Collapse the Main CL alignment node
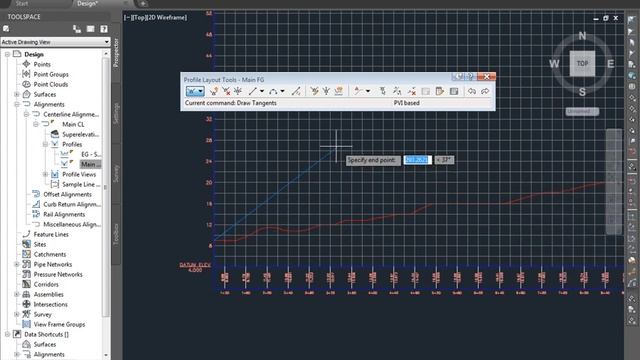640x360 pixels. pyautogui.click(x=36, y=124)
